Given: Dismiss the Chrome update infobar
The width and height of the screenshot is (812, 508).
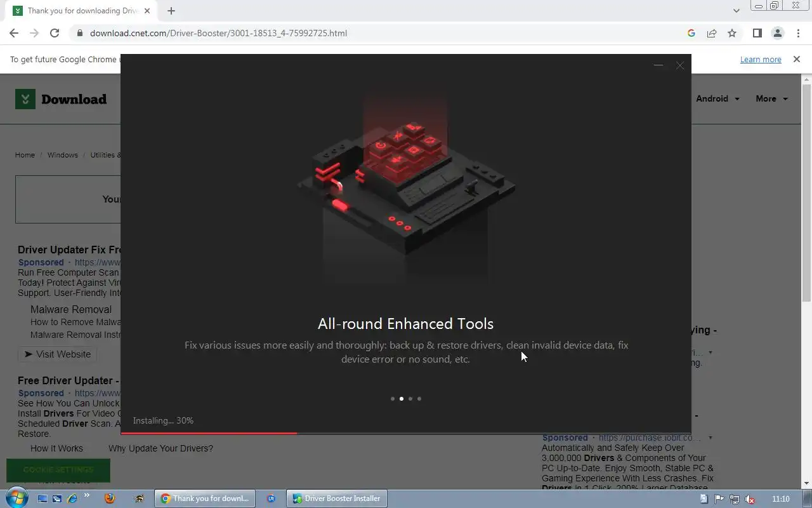Looking at the screenshot, I should coord(797,59).
